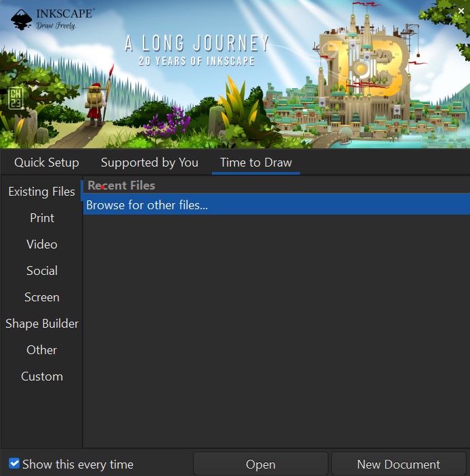
Task: Click the Open button
Action: tap(261, 464)
